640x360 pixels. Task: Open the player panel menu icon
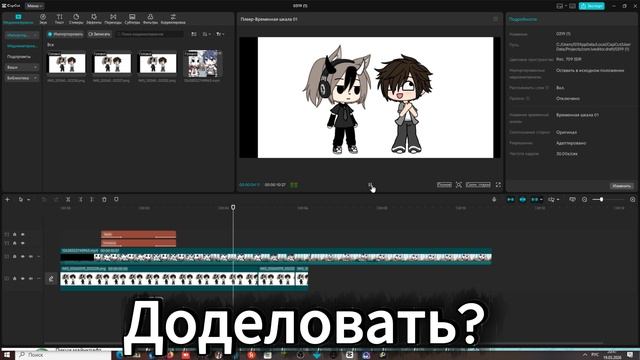click(x=495, y=19)
